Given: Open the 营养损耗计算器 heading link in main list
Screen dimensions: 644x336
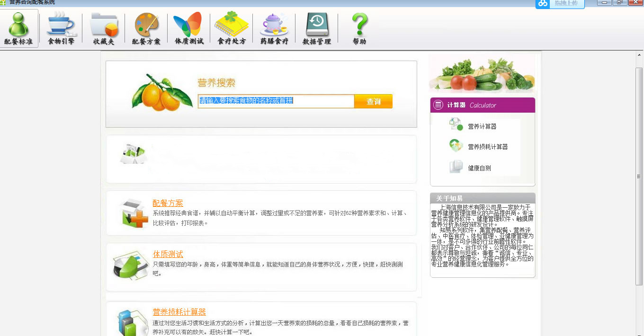Looking at the screenshot, I should (179, 312).
